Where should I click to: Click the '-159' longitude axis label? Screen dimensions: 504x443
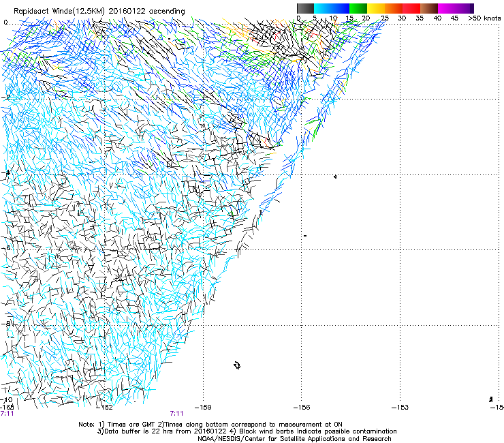point(203,408)
